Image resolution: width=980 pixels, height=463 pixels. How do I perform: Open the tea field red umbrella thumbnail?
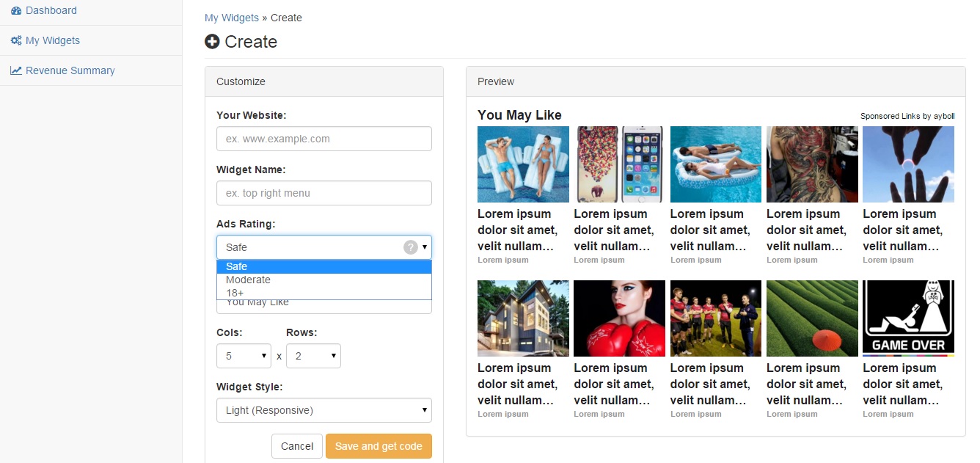click(x=812, y=318)
